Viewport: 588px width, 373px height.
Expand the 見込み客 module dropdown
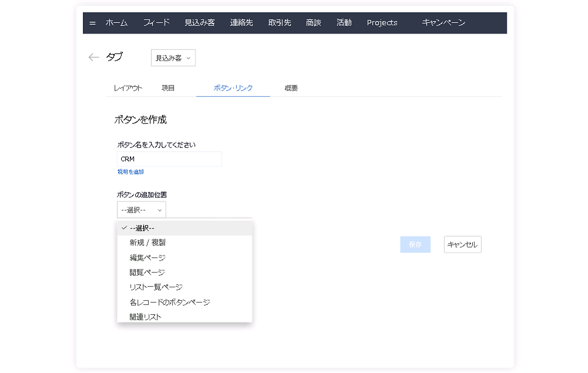click(173, 58)
